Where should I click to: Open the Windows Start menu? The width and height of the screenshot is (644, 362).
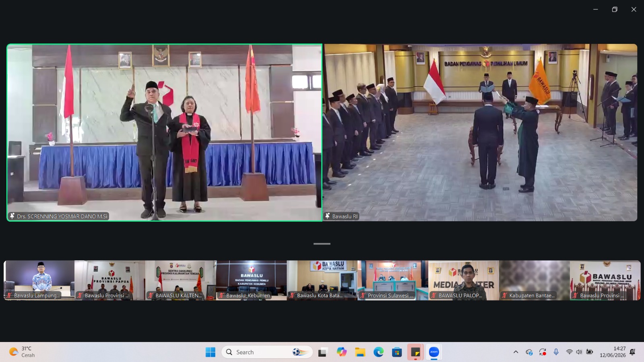(211, 352)
